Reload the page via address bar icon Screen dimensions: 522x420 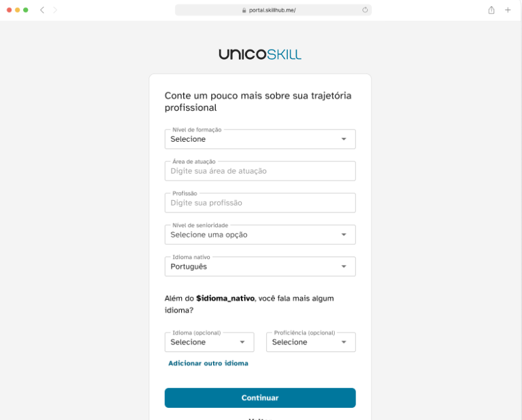coord(365,10)
